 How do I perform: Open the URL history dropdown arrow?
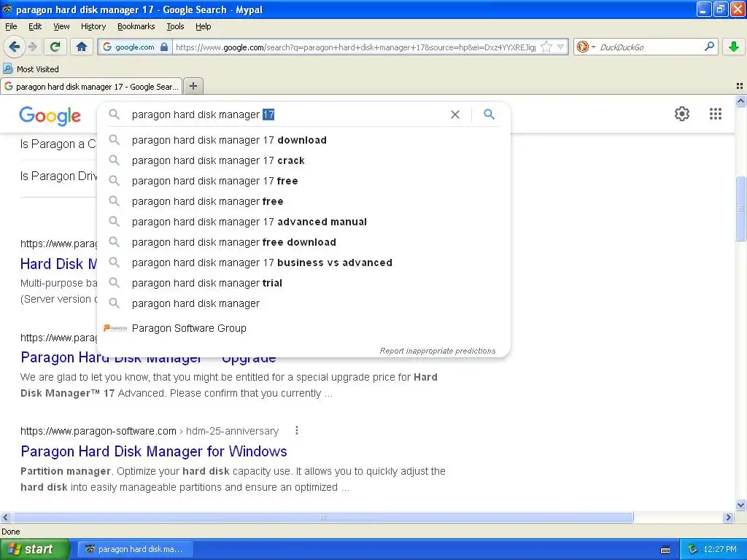[561, 47]
